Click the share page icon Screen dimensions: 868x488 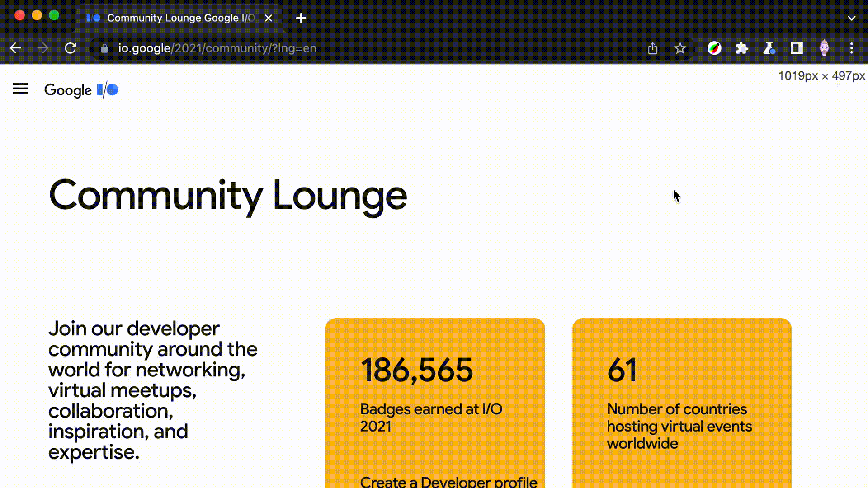pyautogui.click(x=652, y=48)
